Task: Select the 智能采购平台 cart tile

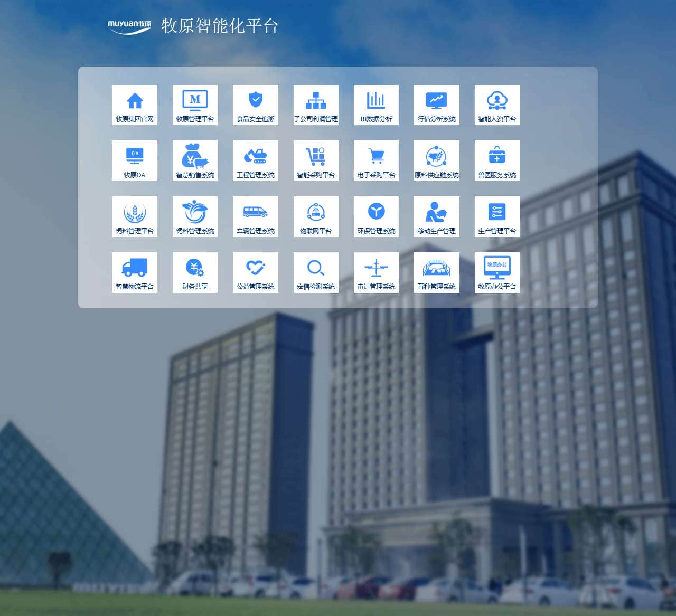Action: click(316, 160)
